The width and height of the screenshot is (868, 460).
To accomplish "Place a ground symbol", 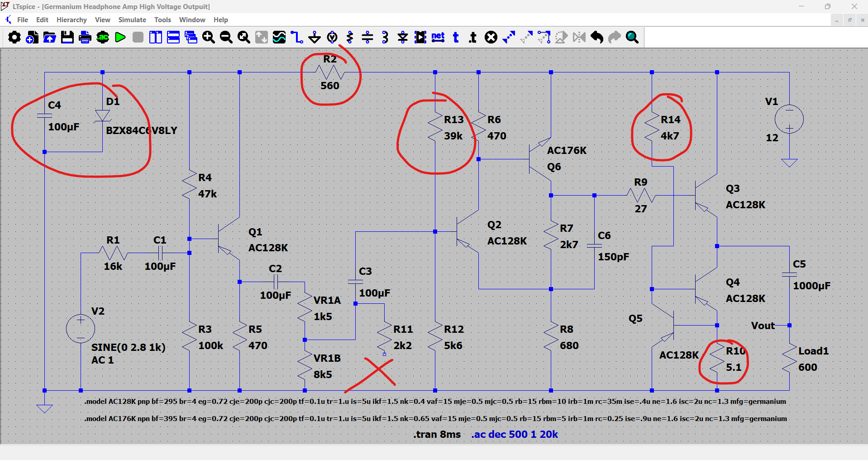I will click(315, 37).
